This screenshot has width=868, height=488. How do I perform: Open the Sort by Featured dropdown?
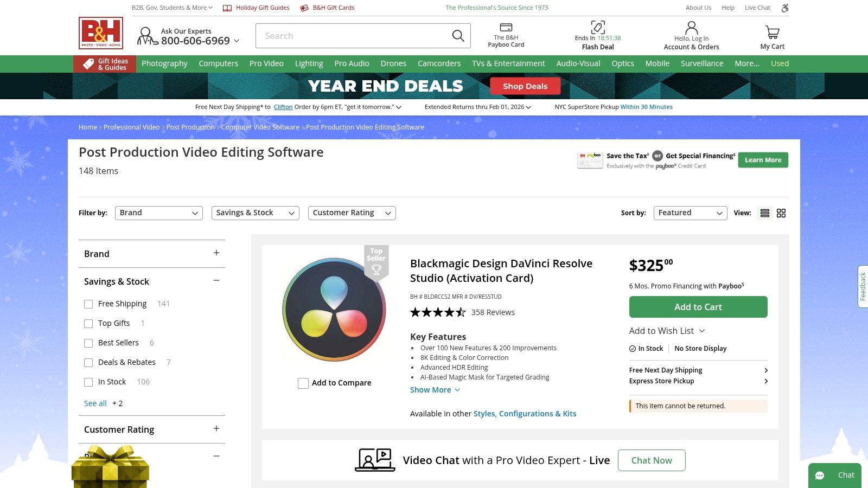(690, 213)
